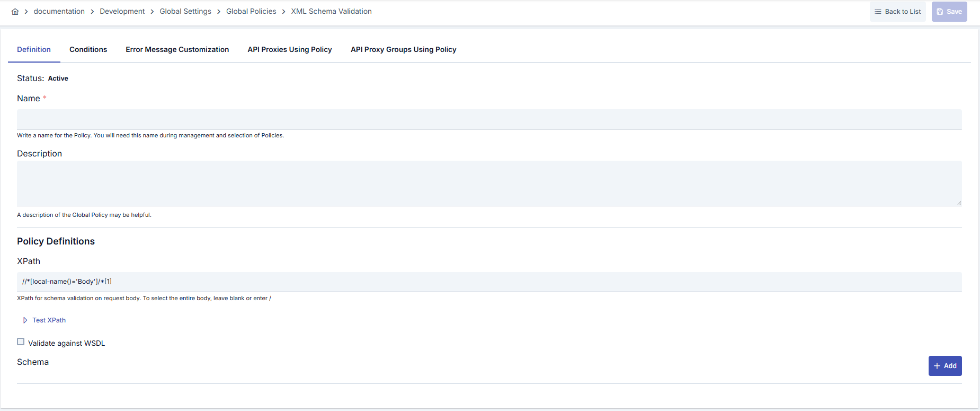Go to Development breadcrumb

[122, 11]
